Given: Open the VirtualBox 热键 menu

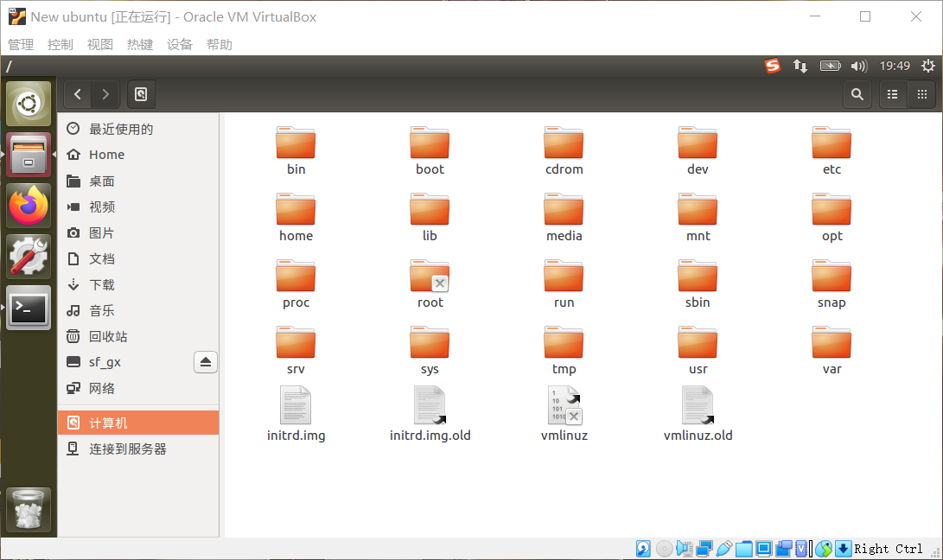Looking at the screenshot, I should tap(139, 45).
